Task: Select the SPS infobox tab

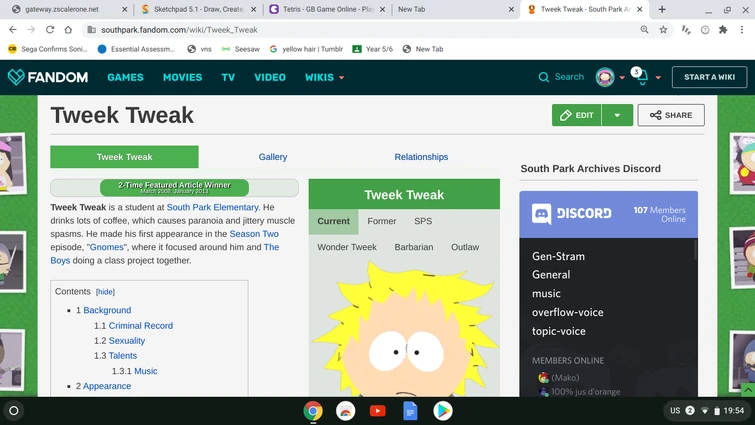Action: pyautogui.click(x=423, y=221)
